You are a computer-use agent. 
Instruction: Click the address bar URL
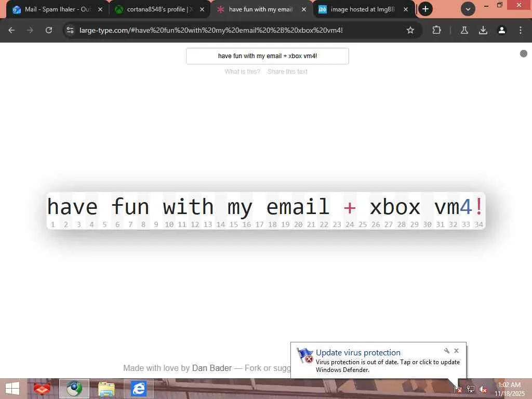211,30
